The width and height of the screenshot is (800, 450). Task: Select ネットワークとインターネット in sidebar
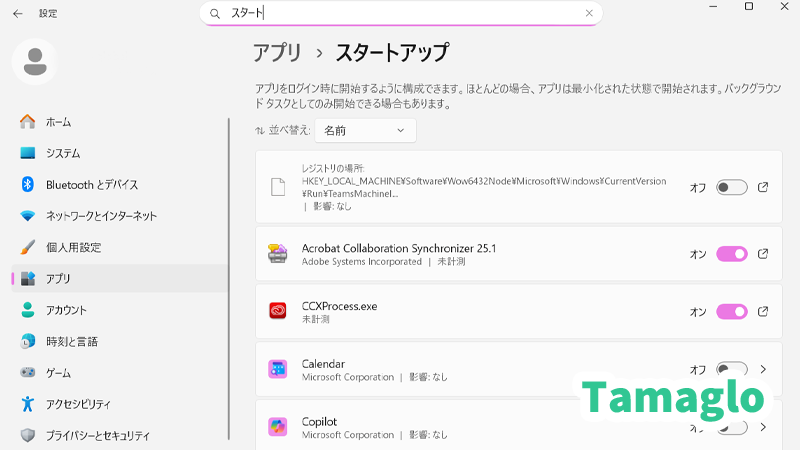[x=101, y=216]
